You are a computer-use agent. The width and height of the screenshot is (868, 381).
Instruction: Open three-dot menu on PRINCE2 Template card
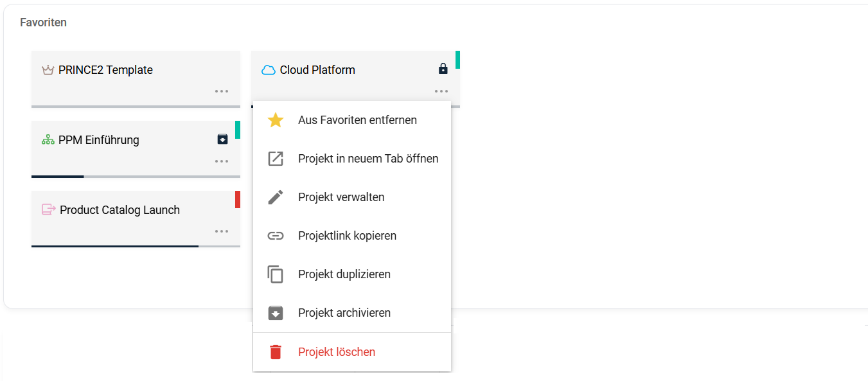(222, 91)
